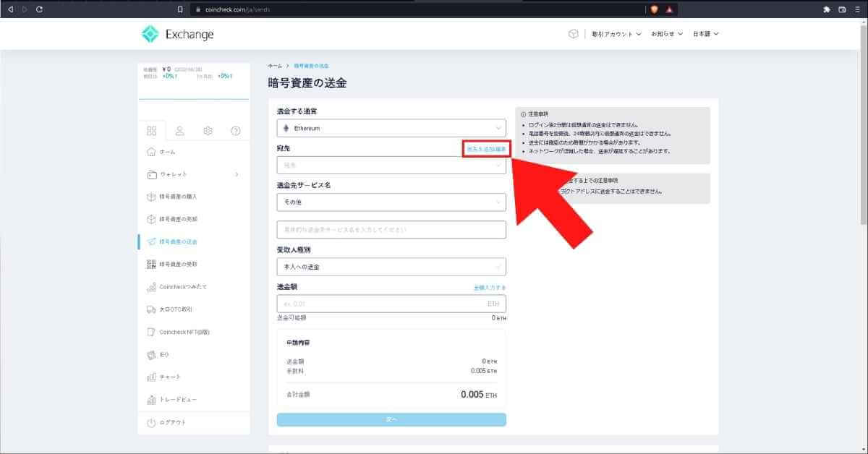Click the ホーム breadcrumb link

275,66
